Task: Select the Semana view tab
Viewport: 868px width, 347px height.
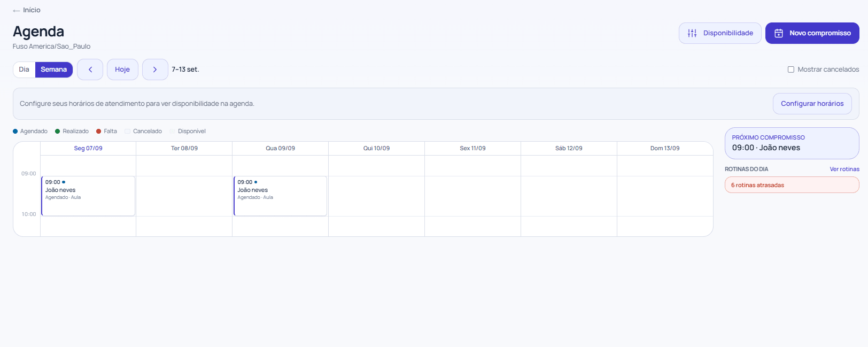Action: (54, 70)
